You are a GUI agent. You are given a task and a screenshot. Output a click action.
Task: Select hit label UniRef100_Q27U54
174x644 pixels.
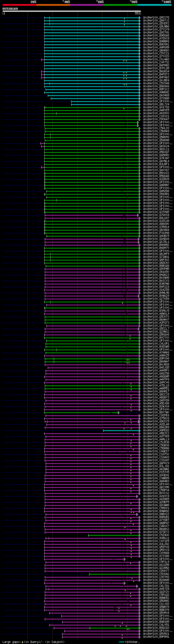pos(156,299)
